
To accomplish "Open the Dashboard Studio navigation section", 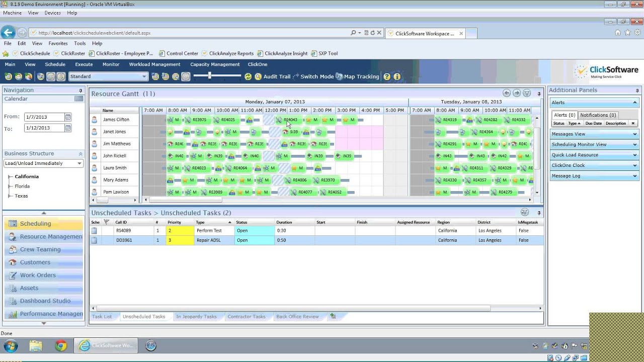I will pyautogui.click(x=43, y=301).
